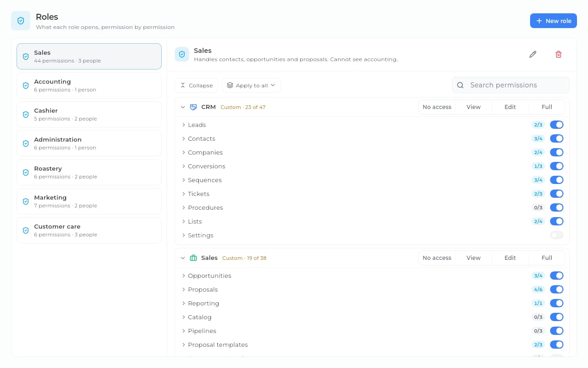Expand the Proposals row chevron
588x368 pixels.
click(184, 289)
